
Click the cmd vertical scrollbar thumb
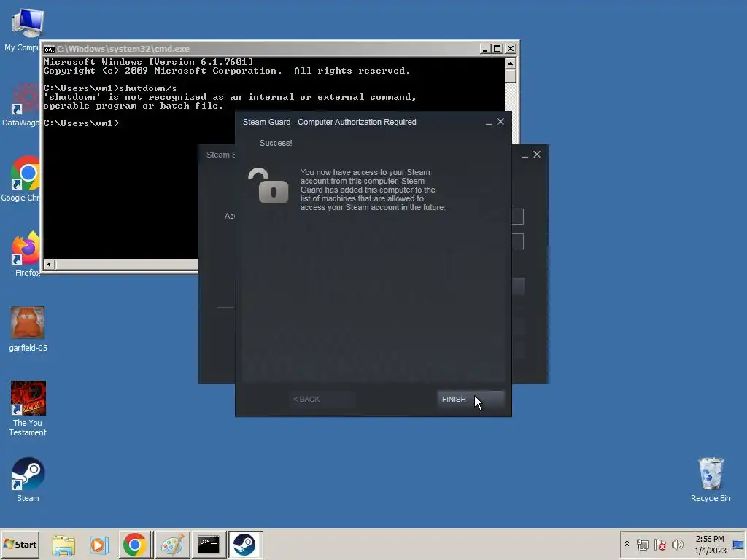(510, 76)
